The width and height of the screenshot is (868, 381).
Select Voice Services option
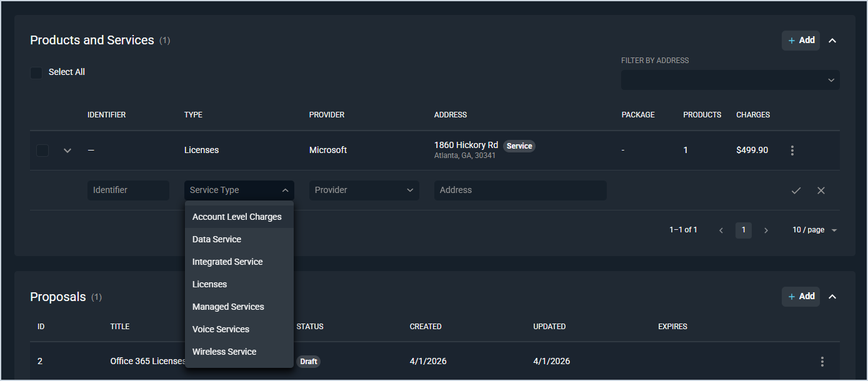point(221,329)
